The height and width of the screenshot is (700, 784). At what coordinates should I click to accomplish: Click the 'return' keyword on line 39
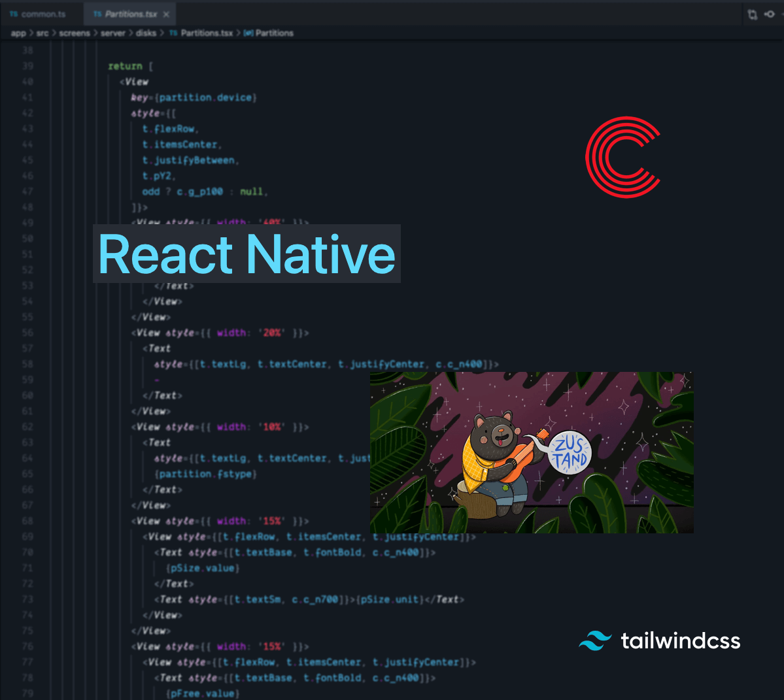[x=125, y=66]
